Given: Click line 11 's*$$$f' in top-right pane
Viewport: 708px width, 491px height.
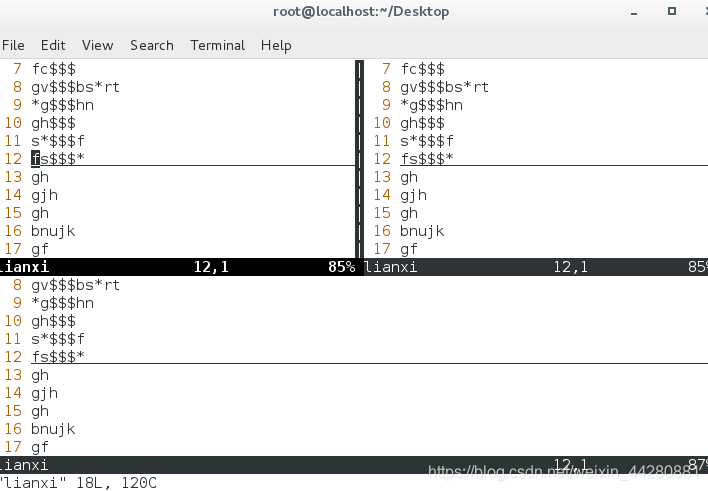Looking at the screenshot, I should pos(427,141).
